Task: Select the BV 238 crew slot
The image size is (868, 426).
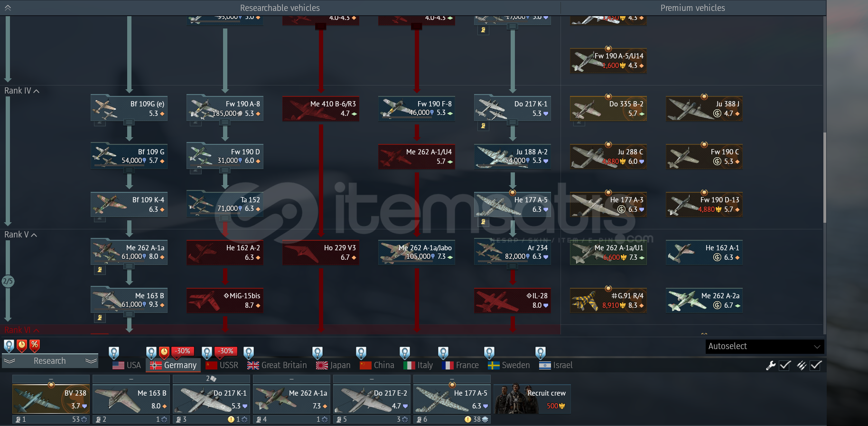Action: pos(51,399)
